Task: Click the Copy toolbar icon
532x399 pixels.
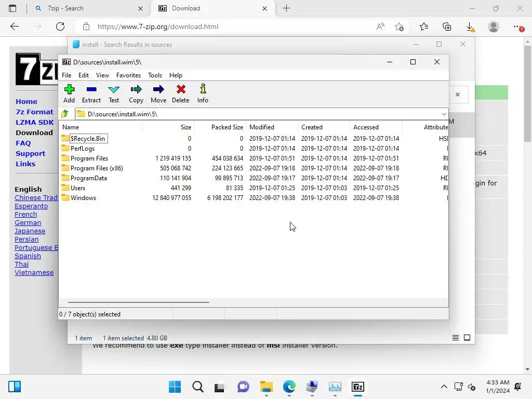Action: point(136,89)
